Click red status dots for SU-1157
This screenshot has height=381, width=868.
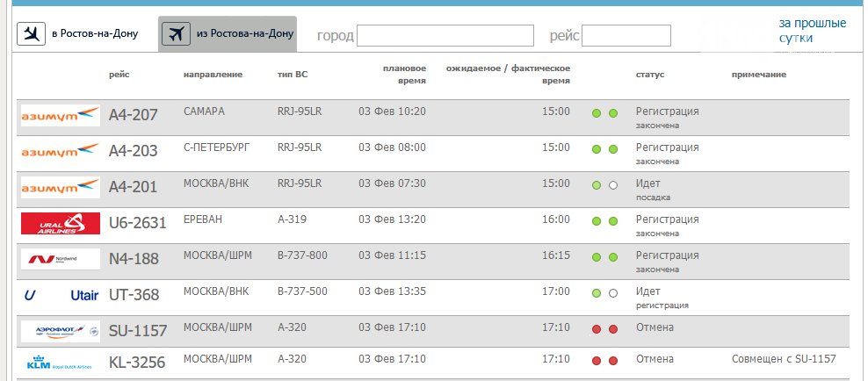[x=604, y=328]
